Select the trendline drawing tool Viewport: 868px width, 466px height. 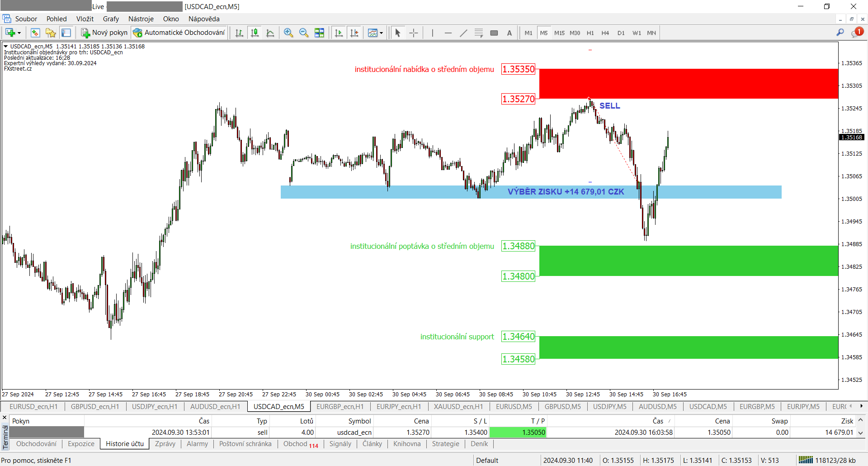tap(463, 33)
